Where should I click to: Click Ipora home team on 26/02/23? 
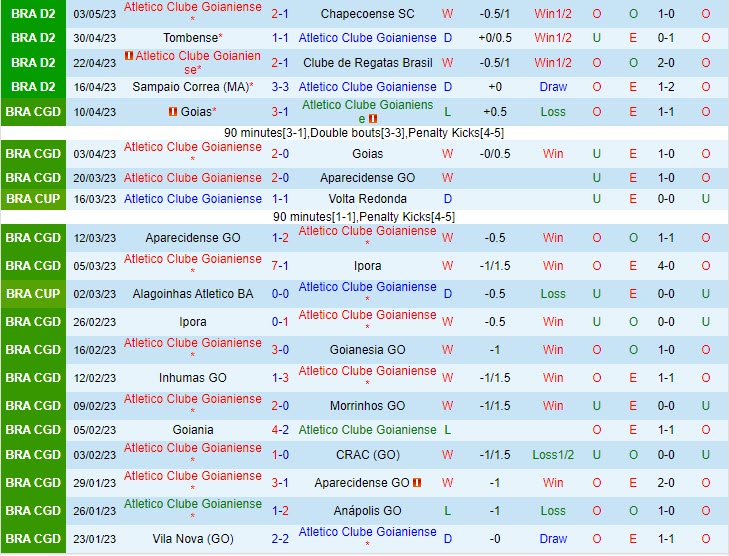[192, 322]
